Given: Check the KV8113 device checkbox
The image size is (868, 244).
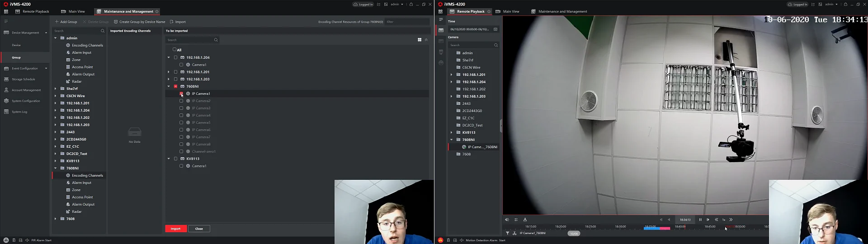Looking at the screenshot, I should (176, 159).
